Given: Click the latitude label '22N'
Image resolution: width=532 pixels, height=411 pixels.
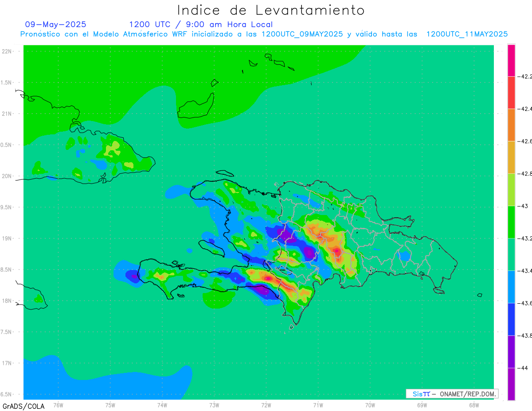Looking at the screenshot, I should pyautogui.click(x=7, y=51).
